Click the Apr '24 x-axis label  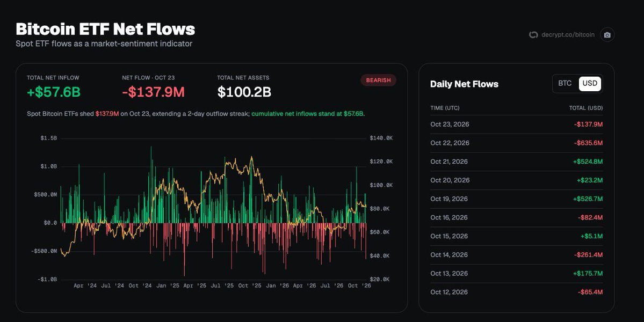click(85, 286)
